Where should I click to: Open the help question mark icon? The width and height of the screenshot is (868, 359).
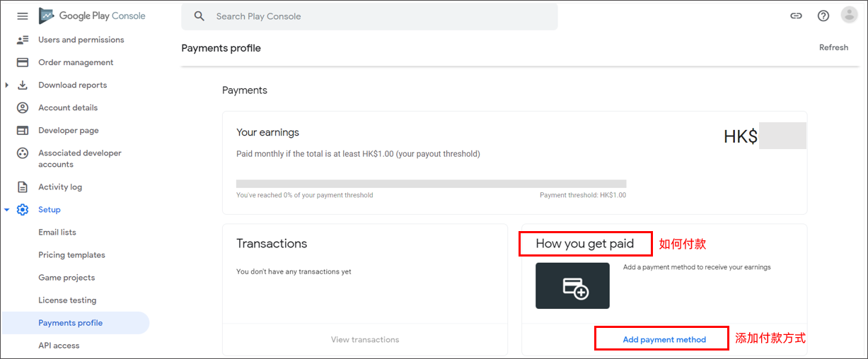pyautogui.click(x=823, y=16)
